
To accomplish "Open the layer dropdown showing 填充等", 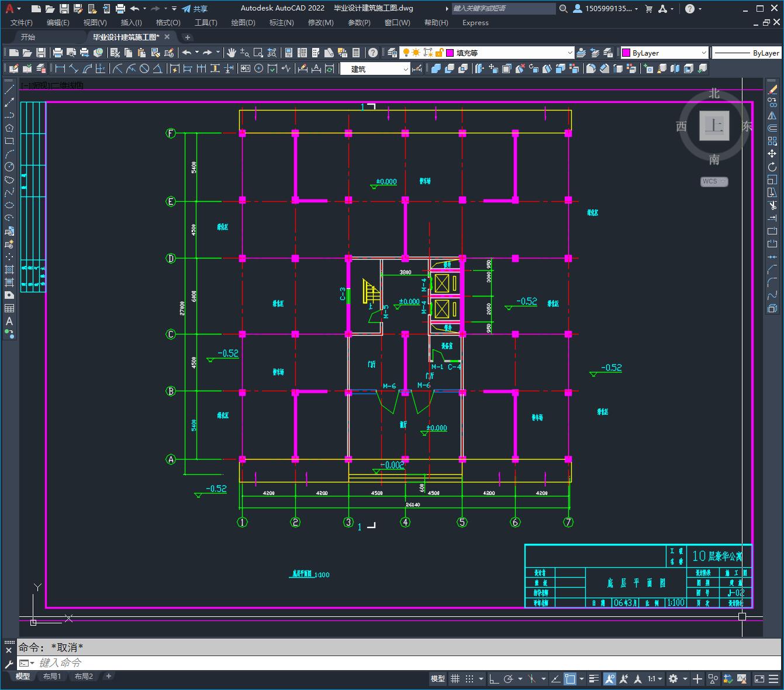I will coord(487,53).
